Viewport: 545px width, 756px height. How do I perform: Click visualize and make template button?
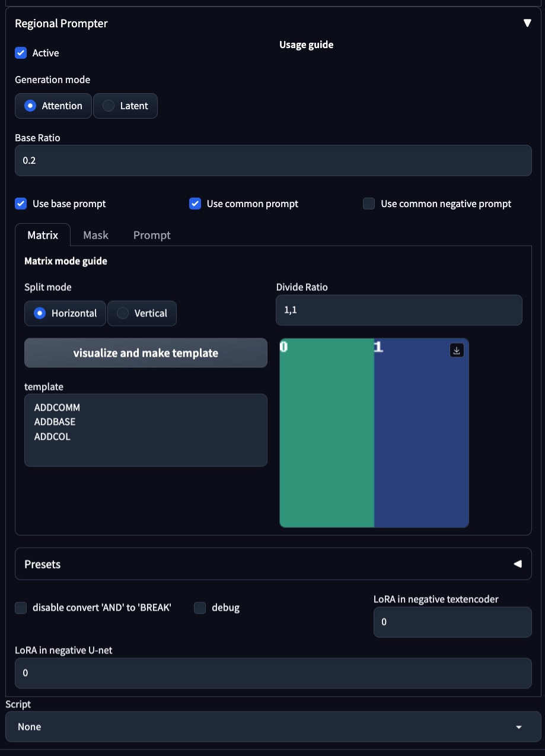(145, 353)
